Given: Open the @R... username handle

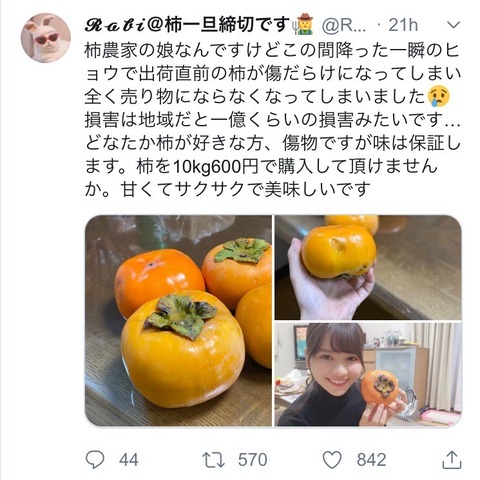Looking at the screenshot, I should click(x=345, y=26).
